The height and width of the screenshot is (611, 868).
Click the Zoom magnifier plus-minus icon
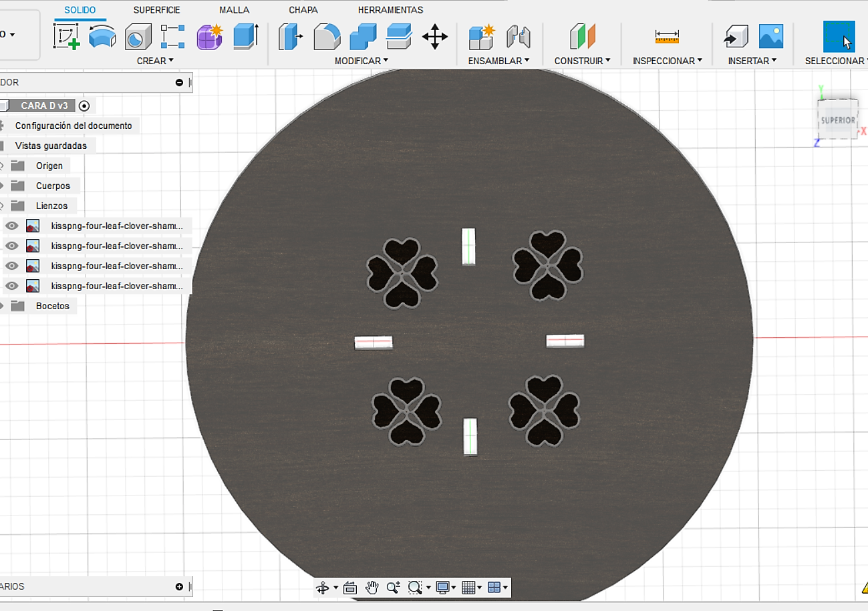[393, 588]
